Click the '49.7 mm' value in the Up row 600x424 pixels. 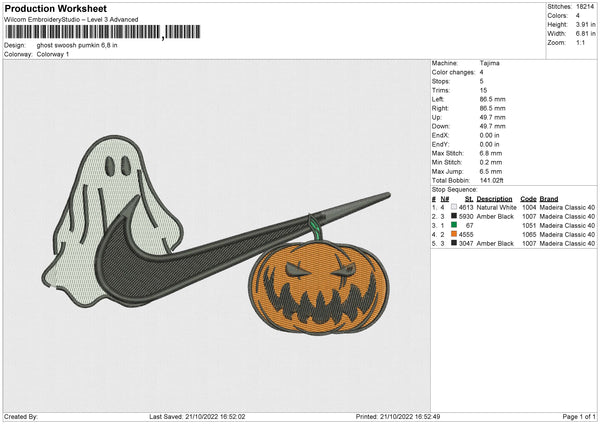coord(492,117)
